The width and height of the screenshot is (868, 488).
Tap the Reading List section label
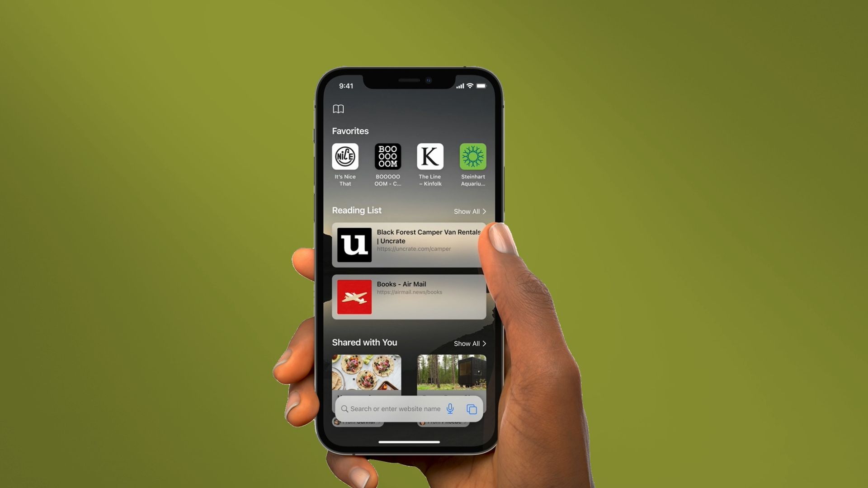point(357,210)
